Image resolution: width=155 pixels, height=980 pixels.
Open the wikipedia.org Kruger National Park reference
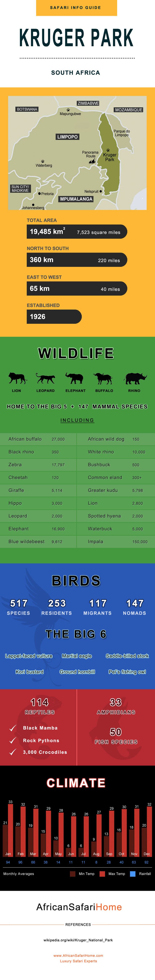coord(78,940)
